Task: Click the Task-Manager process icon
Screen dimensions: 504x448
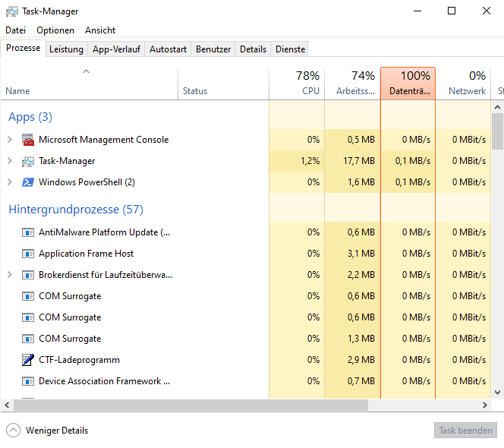Action: (28, 161)
